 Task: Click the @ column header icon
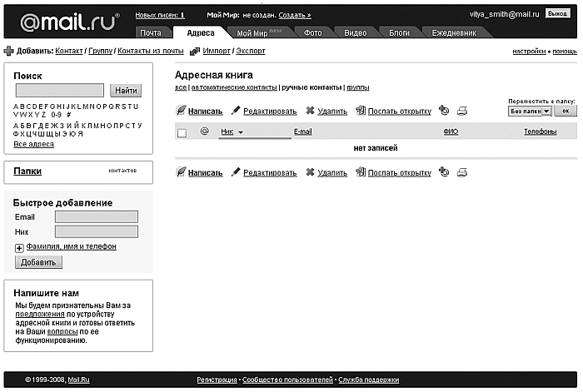coord(205,131)
